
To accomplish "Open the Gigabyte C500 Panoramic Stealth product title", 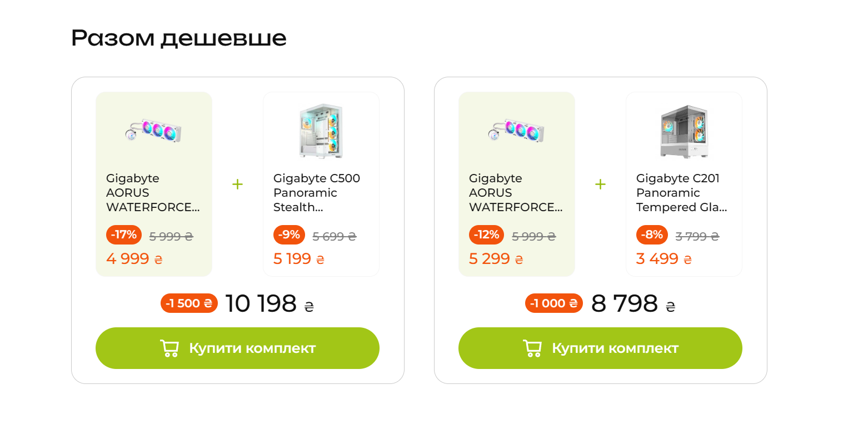I will tap(316, 193).
